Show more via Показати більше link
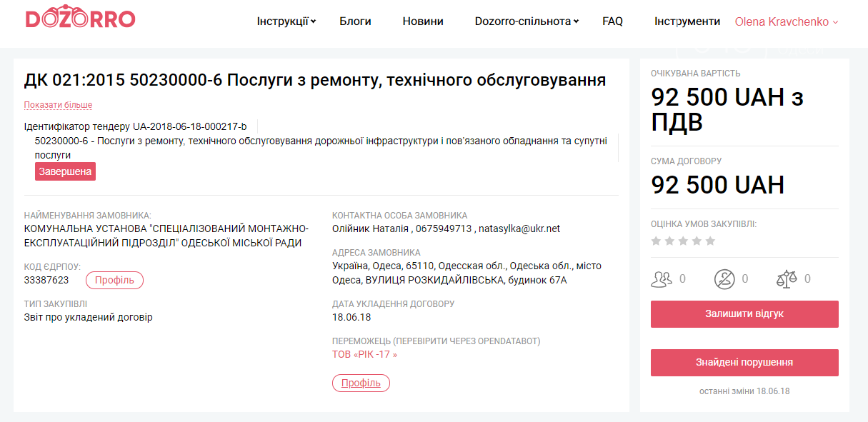The height and width of the screenshot is (422, 868). click(x=58, y=105)
